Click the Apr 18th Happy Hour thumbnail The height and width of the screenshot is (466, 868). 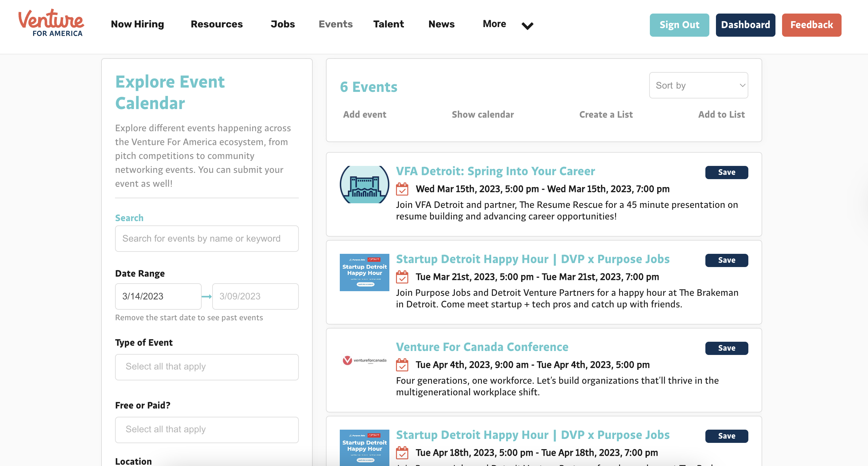[x=364, y=448]
